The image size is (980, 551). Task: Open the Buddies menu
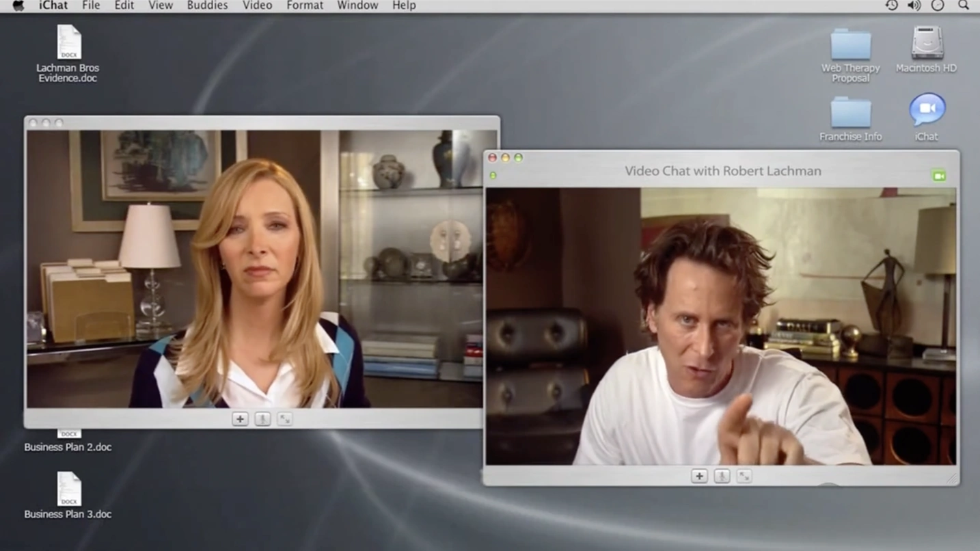208,5
